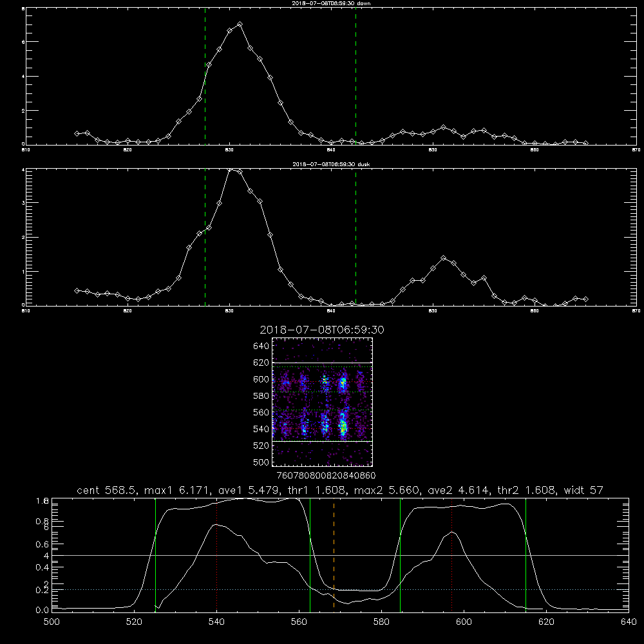Click the solid green line near 525 in bottom plot
The image size is (644, 644).
pyautogui.click(x=155, y=555)
